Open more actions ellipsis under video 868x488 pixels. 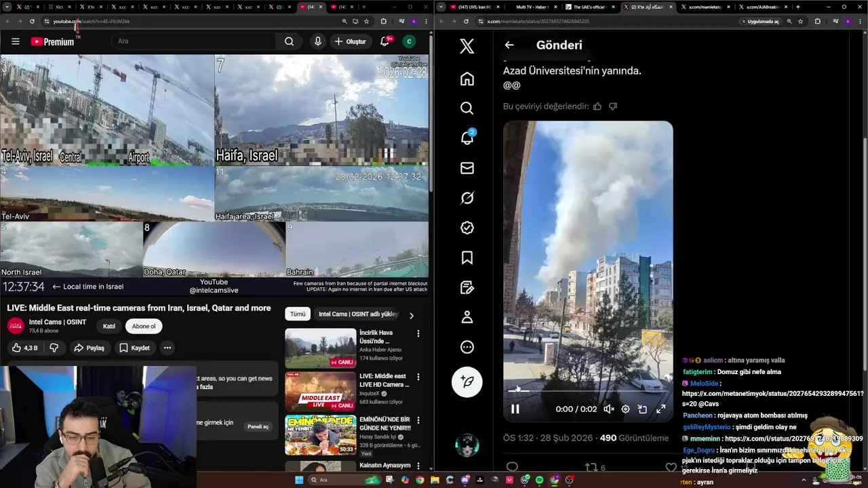pyautogui.click(x=167, y=348)
